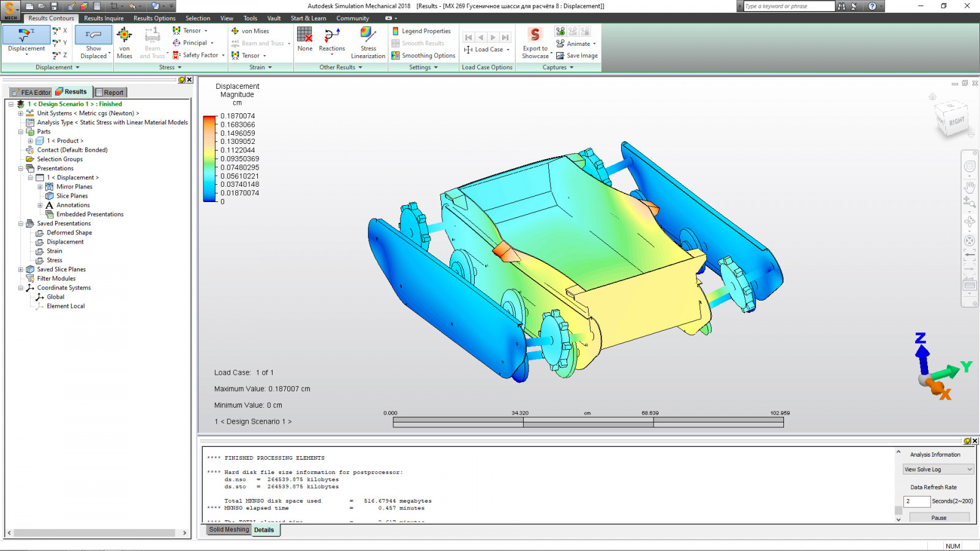Turn off results with None button
Viewport: 980px width, 551px height.
click(305, 40)
